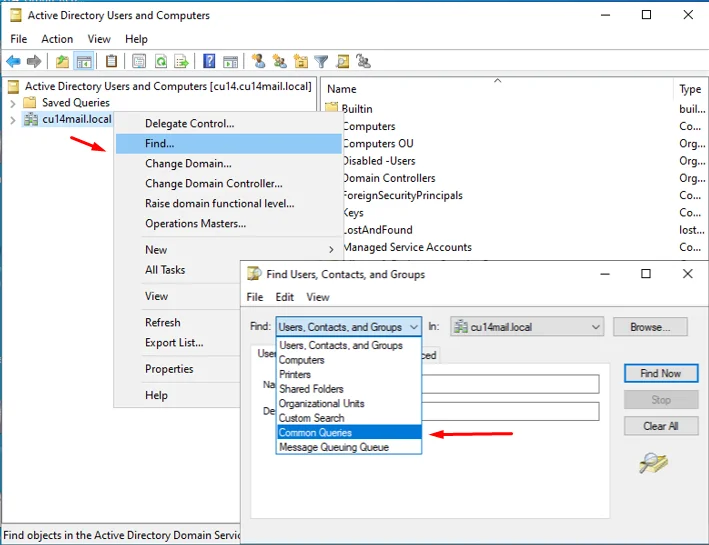Click the Create new user icon
This screenshot has height=545, width=709.
point(258,61)
